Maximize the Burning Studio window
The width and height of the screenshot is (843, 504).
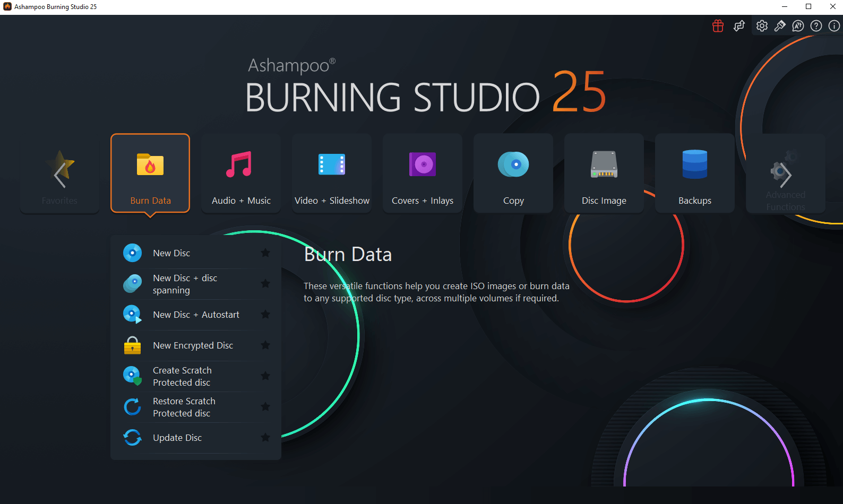[x=808, y=7]
